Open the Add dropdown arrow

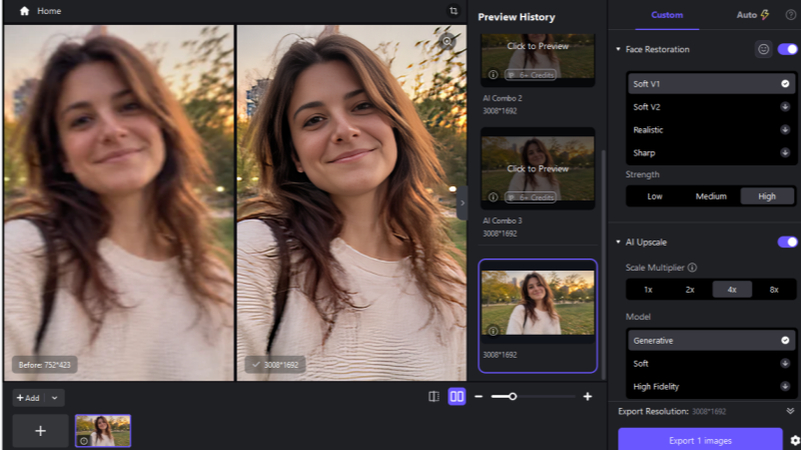click(55, 398)
